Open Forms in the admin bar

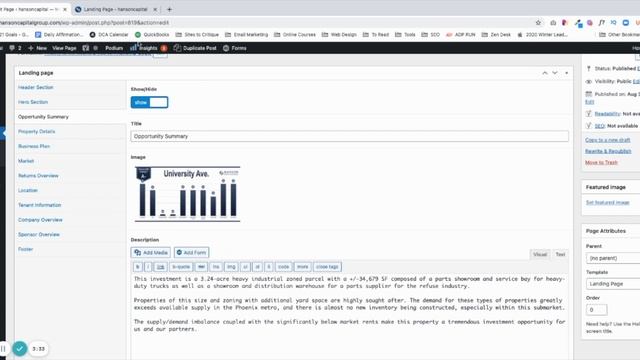pyautogui.click(x=235, y=48)
